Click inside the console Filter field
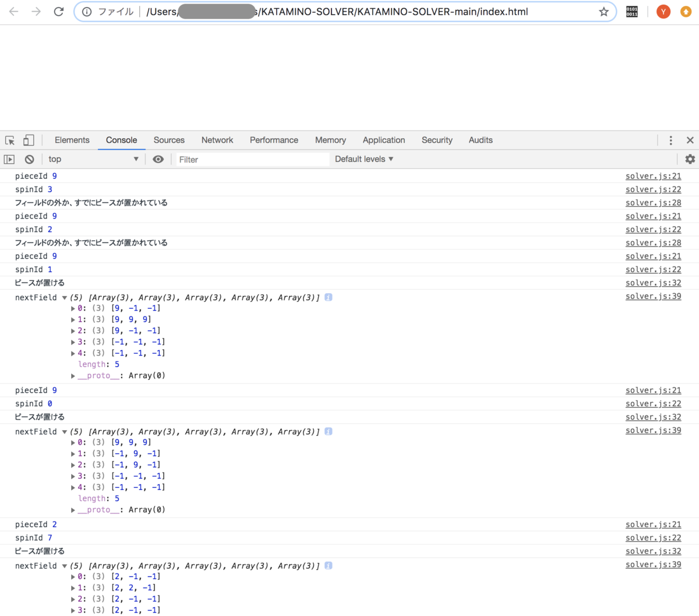 coord(250,159)
